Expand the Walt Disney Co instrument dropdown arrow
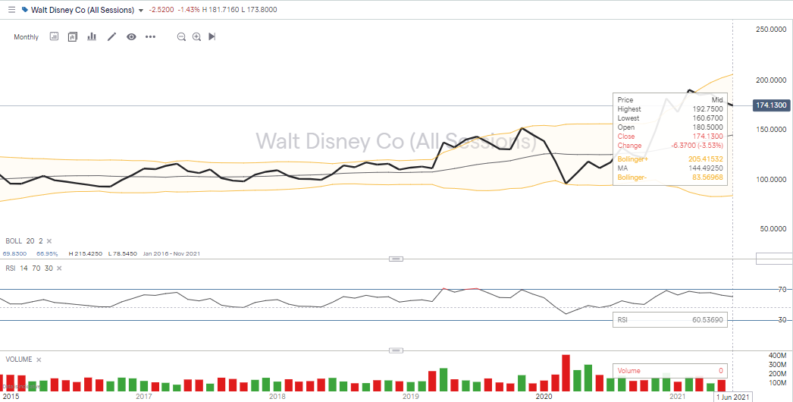This screenshot has height=402, width=793. click(138, 9)
